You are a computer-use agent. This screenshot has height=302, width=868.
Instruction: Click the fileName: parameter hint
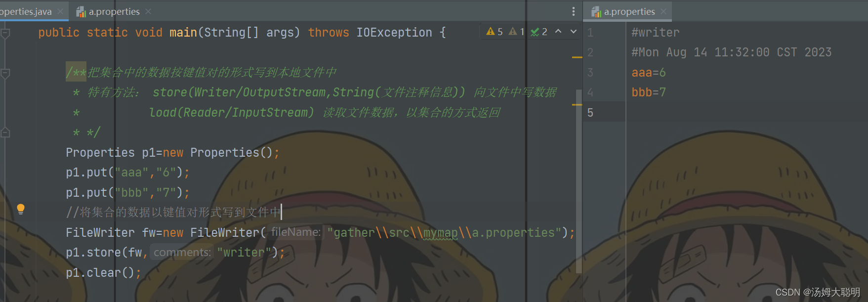296,232
